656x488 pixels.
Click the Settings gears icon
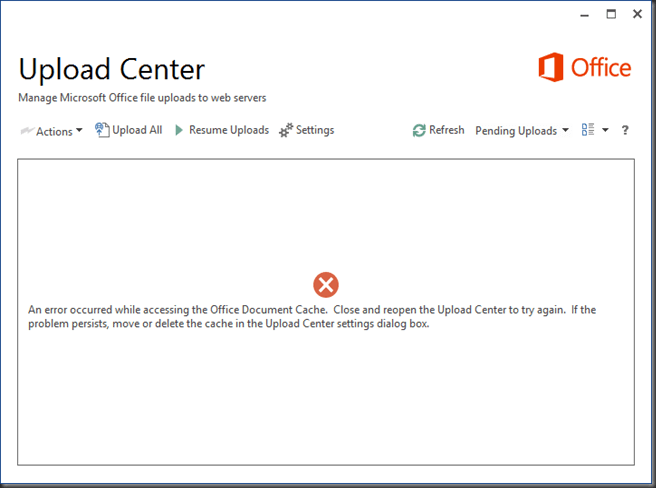tap(286, 131)
